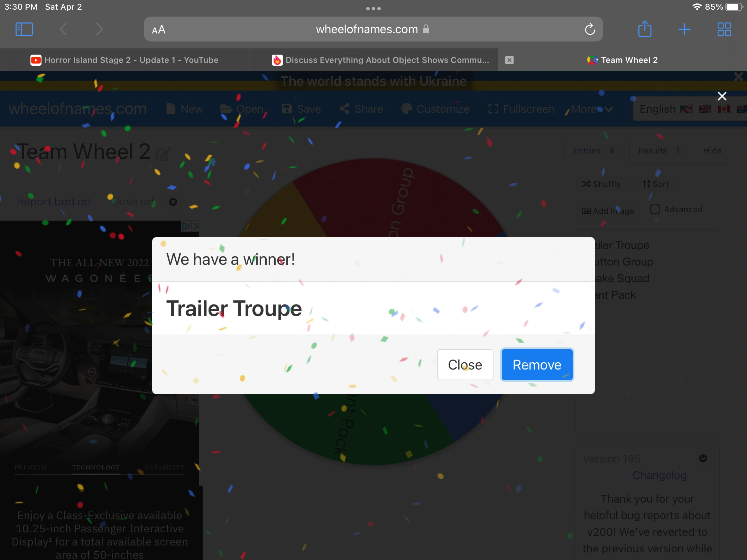Open the Changelog link

pyautogui.click(x=659, y=475)
